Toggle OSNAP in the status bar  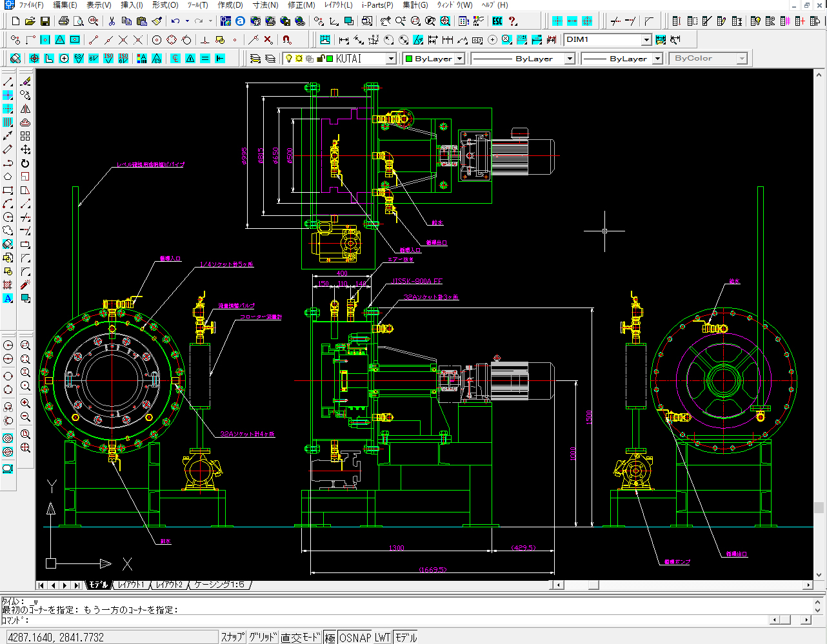355,637
